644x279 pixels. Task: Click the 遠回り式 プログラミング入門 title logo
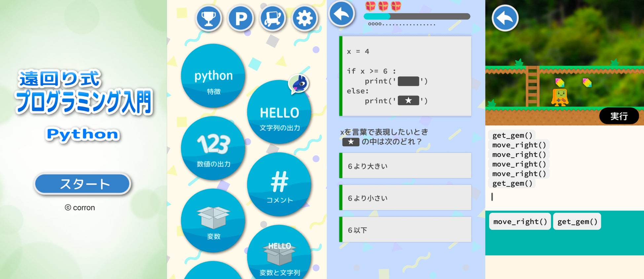(84, 92)
